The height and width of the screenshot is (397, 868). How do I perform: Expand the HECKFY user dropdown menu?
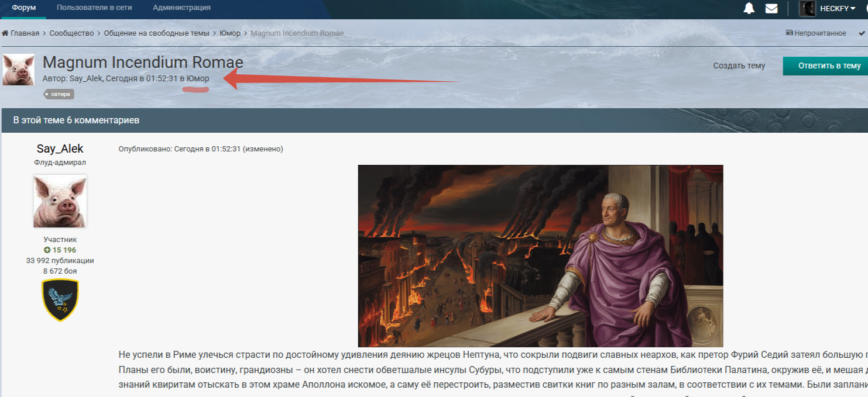pos(852,8)
